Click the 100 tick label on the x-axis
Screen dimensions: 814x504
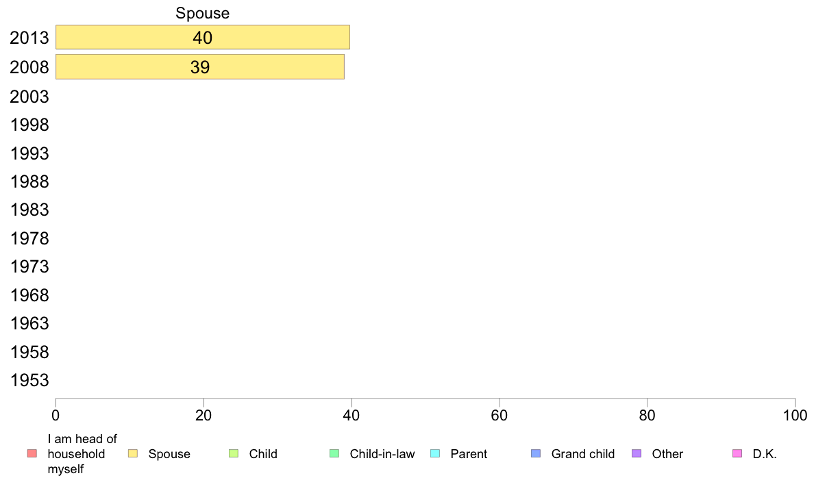795,415
